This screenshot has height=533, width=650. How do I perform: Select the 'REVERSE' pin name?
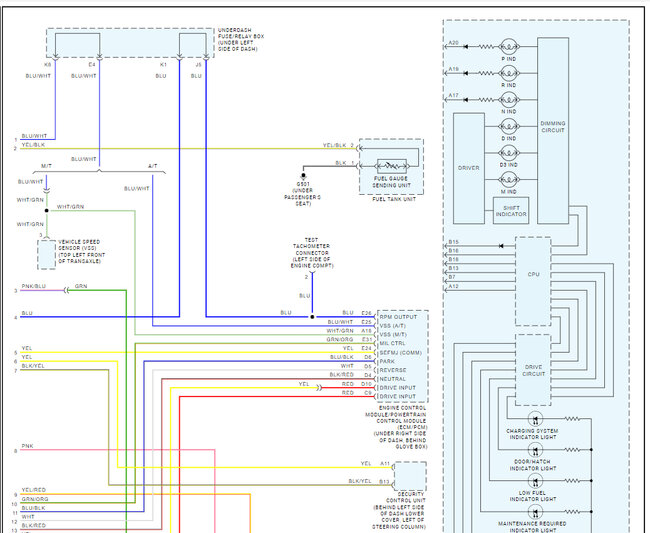coord(393,370)
